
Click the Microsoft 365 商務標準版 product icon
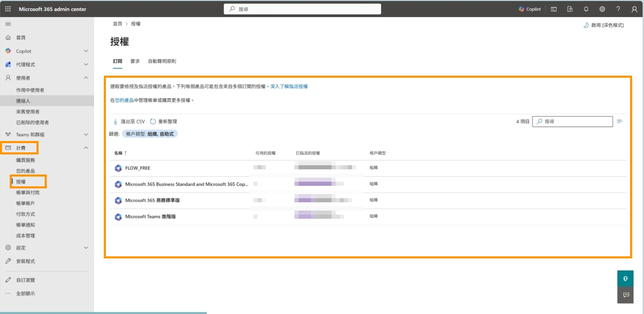point(118,200)
